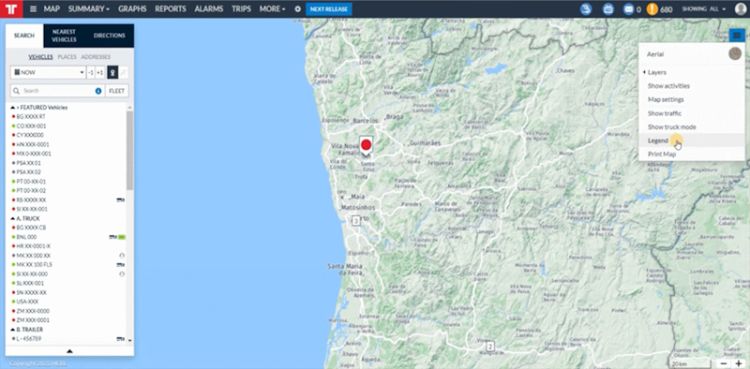
Task: Click the blue info icon in search box
Action: [98, 91]
